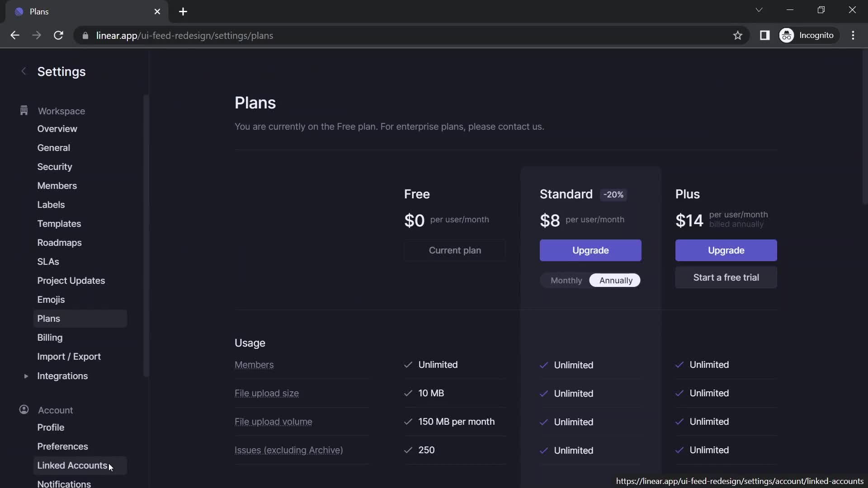The width and height of the screenshot is (868, 488).
Task: Click the Workspace icon in sidebar
Action: point(24,112)
